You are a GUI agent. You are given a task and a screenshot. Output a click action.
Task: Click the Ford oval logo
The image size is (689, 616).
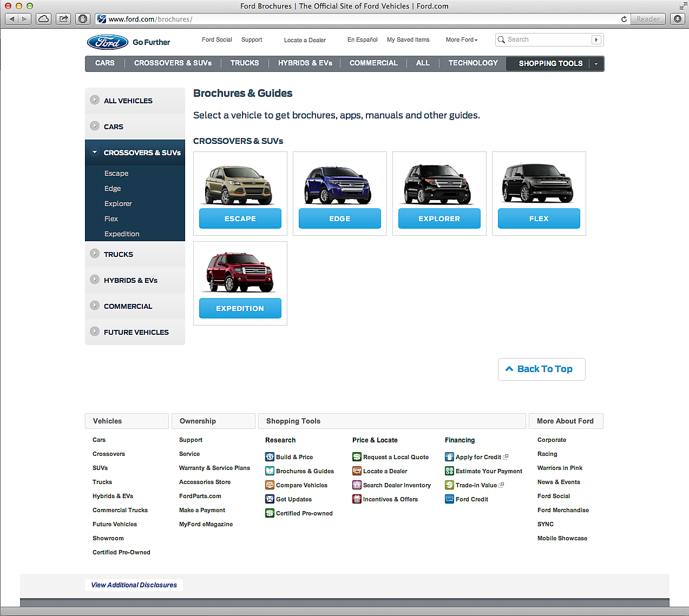tap(108, 42)
